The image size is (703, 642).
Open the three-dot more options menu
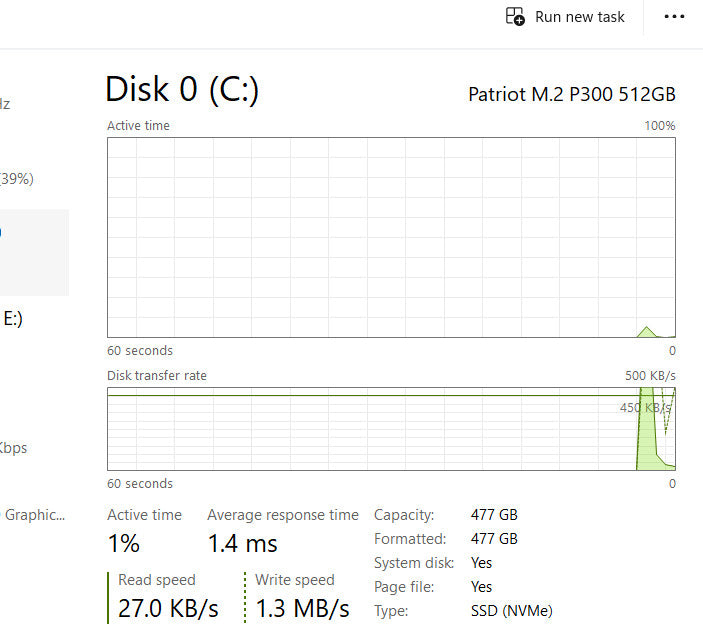click(x=675, y=17)
